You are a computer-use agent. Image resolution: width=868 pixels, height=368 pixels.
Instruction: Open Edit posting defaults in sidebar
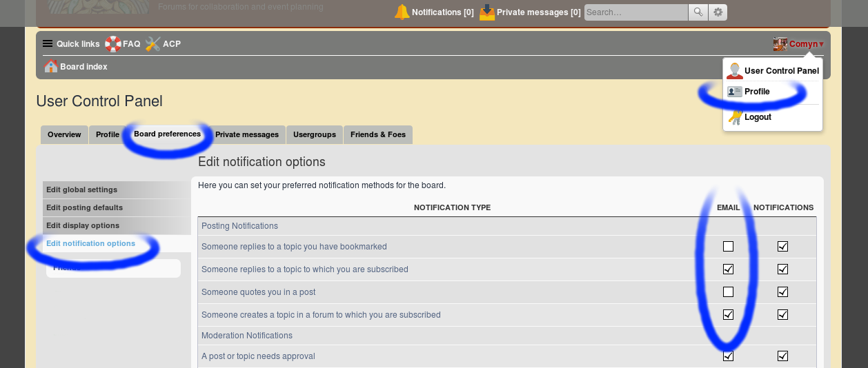coord(84,207)
